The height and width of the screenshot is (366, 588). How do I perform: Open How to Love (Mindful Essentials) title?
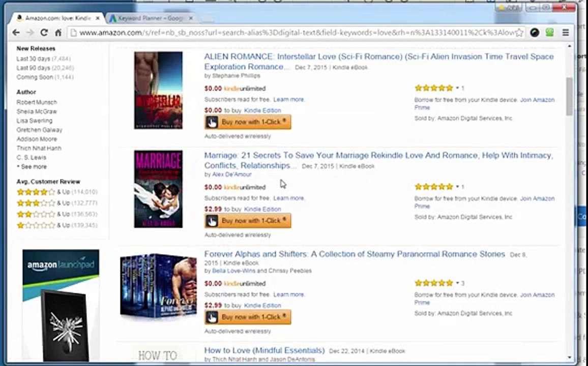click(264, 351)
